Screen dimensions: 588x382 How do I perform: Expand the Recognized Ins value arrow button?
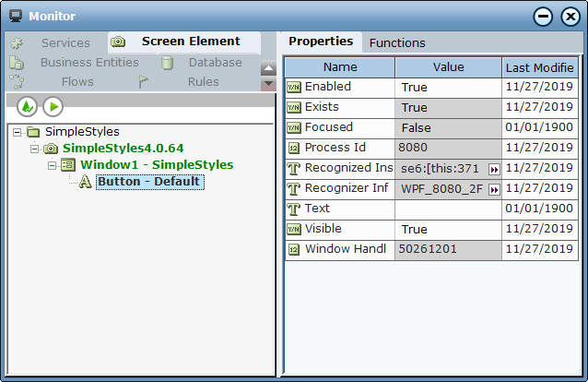(x=494, y=170)
